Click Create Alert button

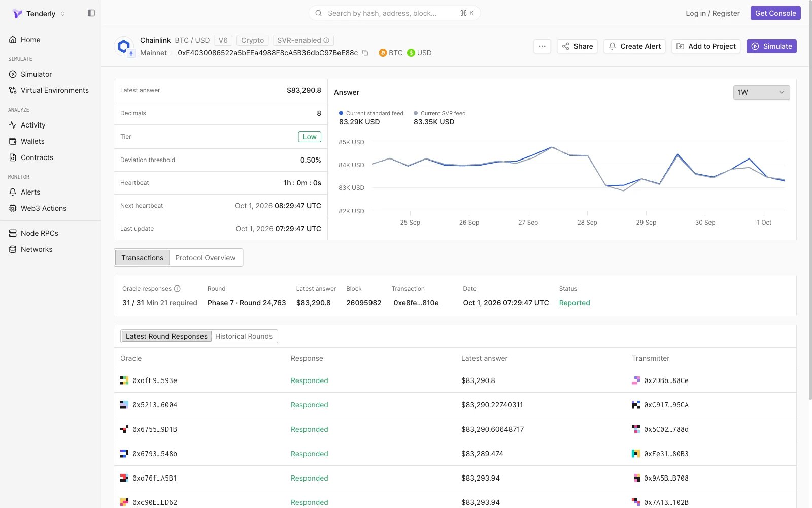(x=634, y=46)
